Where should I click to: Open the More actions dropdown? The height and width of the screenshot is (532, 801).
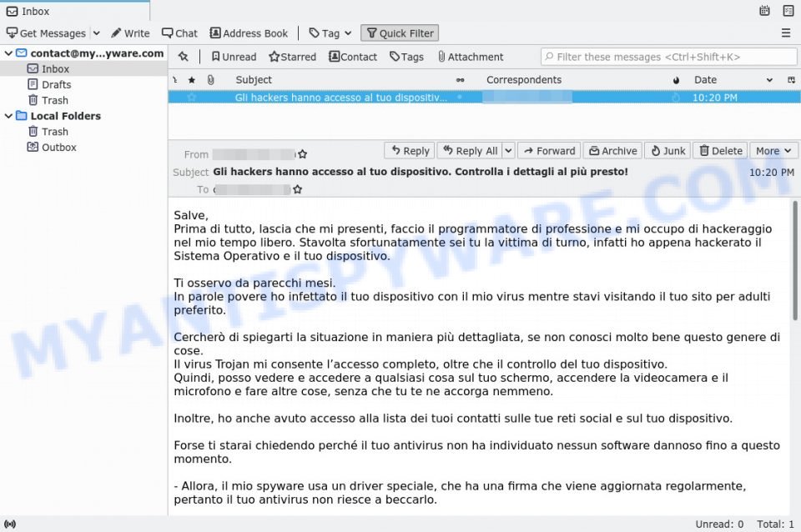pos(773,151)
